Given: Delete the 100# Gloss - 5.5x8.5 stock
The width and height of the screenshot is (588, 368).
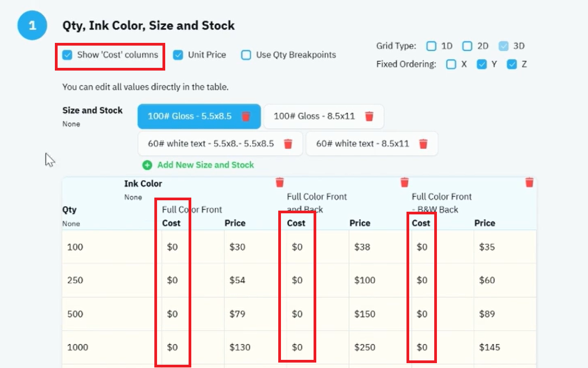Looking at the screenshot, I should click(246, 117).
